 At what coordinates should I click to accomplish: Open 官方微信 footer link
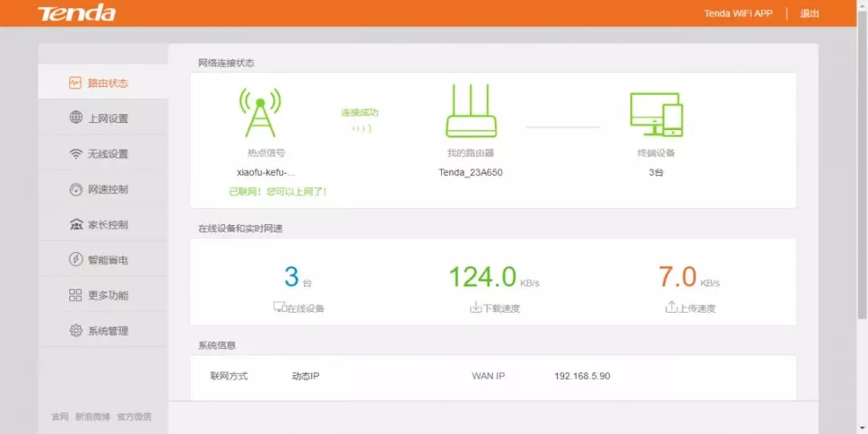coord(134,417)
